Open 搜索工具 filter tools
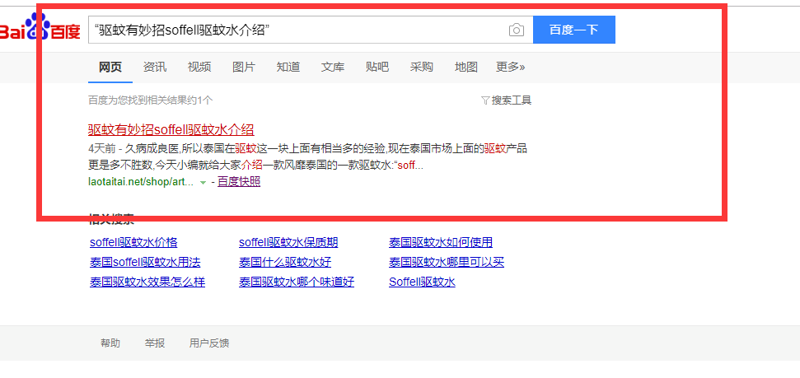The width and height of the screenshot is (800, 378). (x=506, y=100)
